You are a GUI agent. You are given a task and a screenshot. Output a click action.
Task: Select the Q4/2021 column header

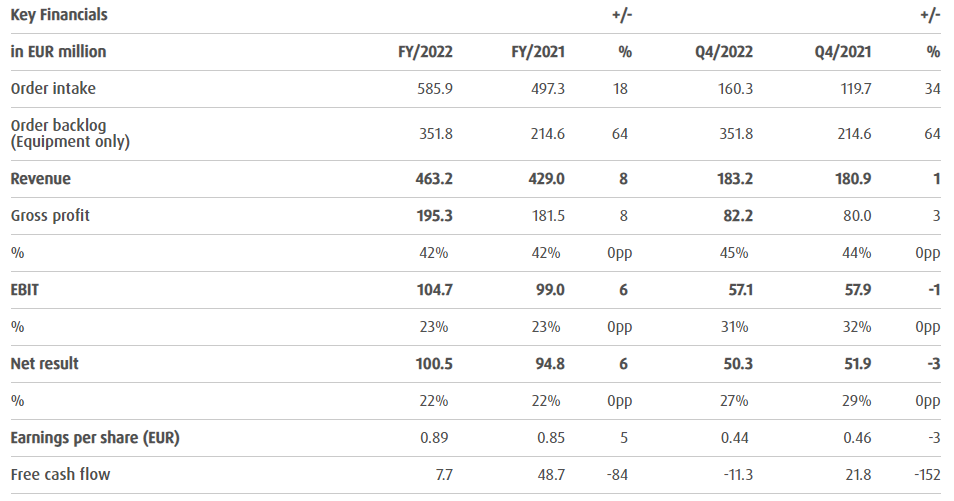tap(843, 52)
